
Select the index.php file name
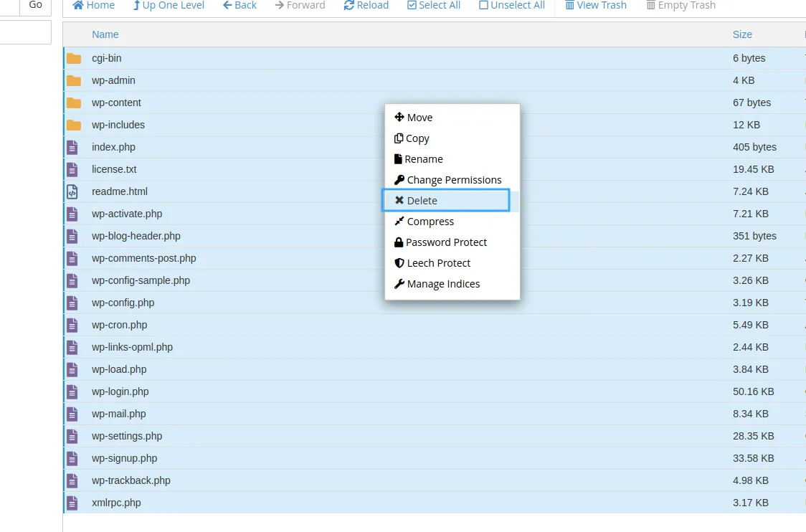coord(113,147)
